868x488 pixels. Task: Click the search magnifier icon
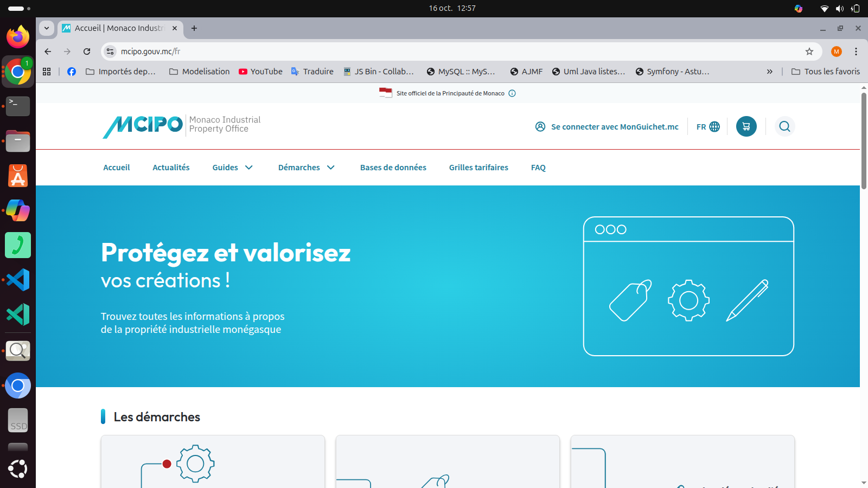[784, 126]
